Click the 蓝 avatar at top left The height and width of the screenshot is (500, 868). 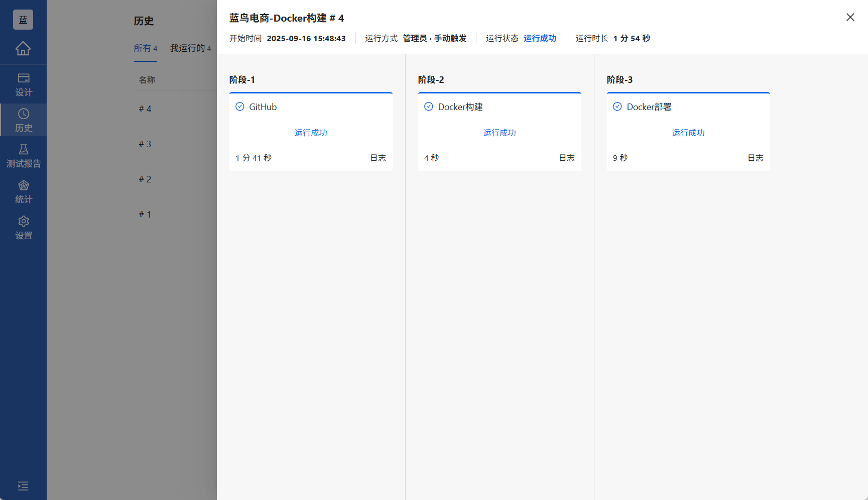coord(23,20)
